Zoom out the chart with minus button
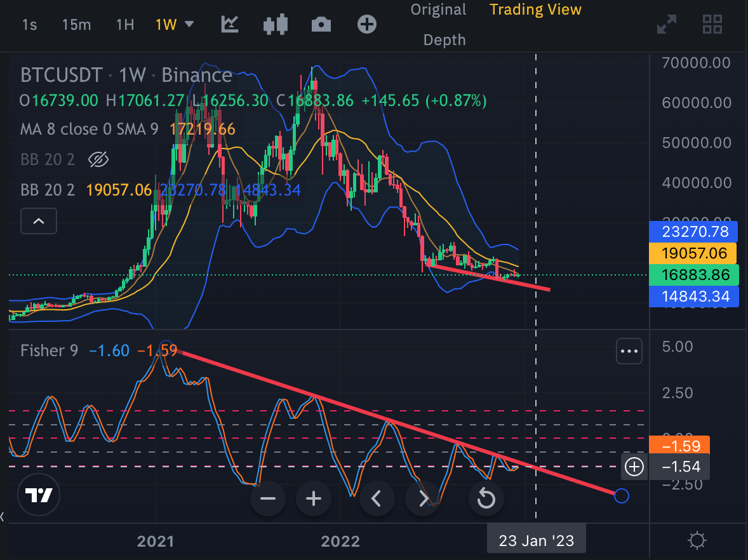Image resolution: width=748 pixels, height=560 pixels. tap(267, 499)
